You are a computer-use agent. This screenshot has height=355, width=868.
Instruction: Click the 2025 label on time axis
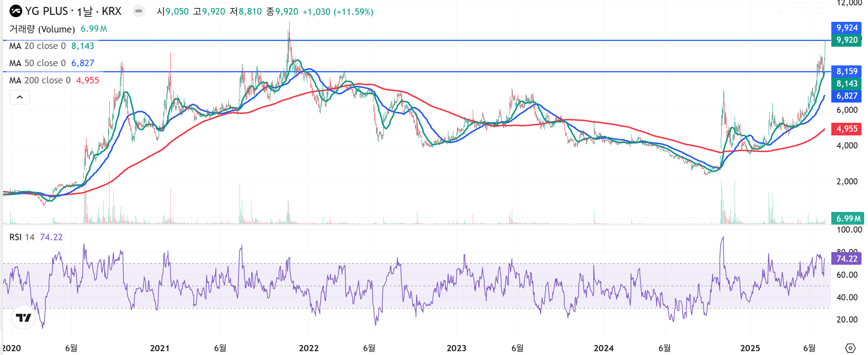click(750, 348)
